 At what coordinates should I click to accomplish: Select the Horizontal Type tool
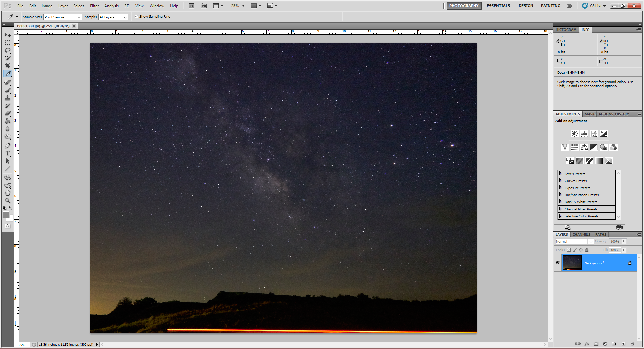point(8,153)
